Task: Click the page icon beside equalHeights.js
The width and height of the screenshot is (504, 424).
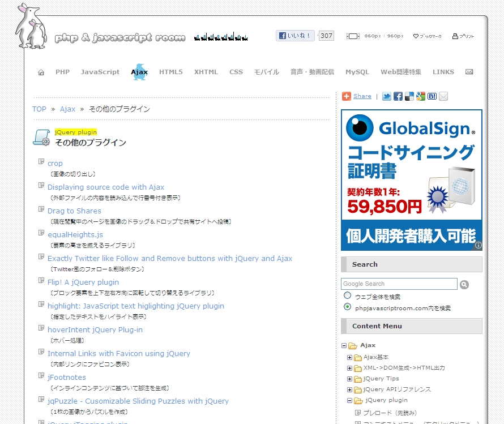Action: click(41, 233)
